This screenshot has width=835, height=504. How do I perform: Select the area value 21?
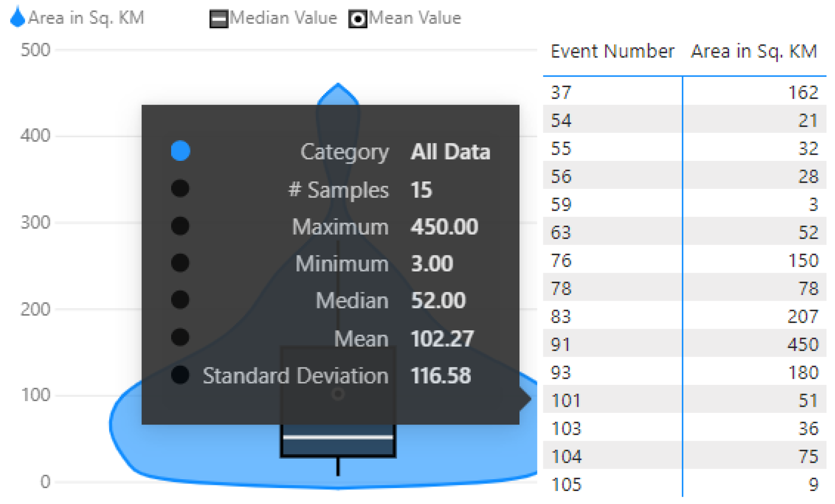(807, 120)
